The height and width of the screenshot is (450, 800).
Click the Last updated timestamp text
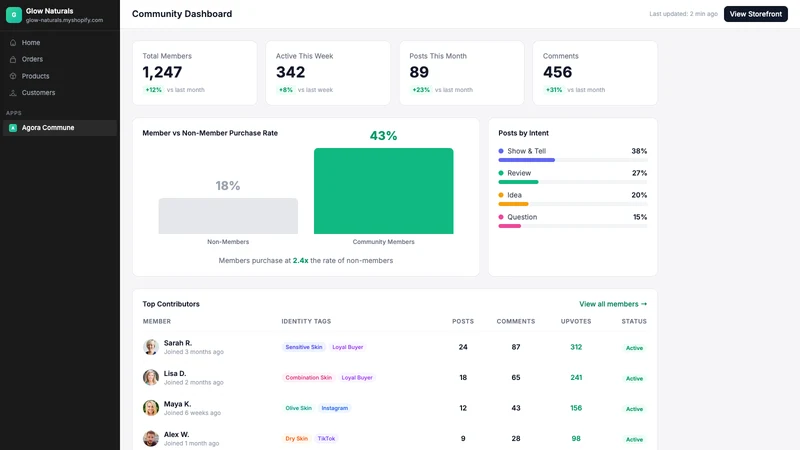[x=683, y=14]
